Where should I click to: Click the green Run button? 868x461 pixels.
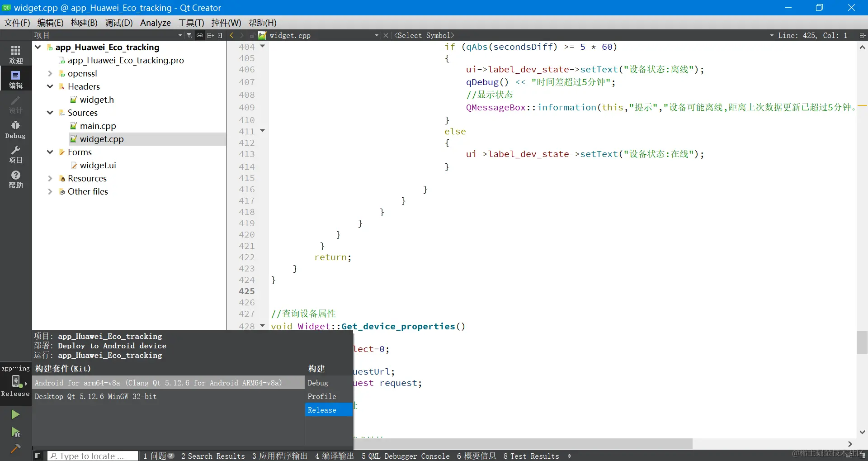(x=15, y=414)
